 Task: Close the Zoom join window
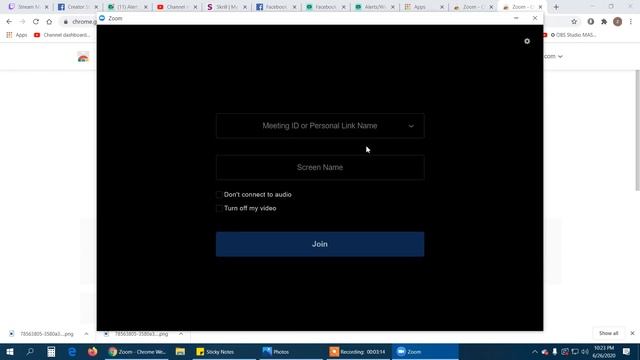point(535,18)
